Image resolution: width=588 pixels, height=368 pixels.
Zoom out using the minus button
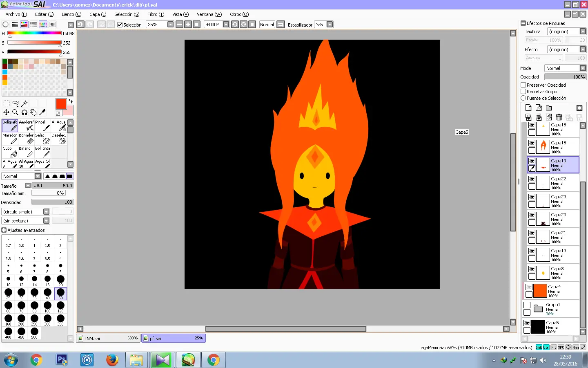click(x=179, y=25)
